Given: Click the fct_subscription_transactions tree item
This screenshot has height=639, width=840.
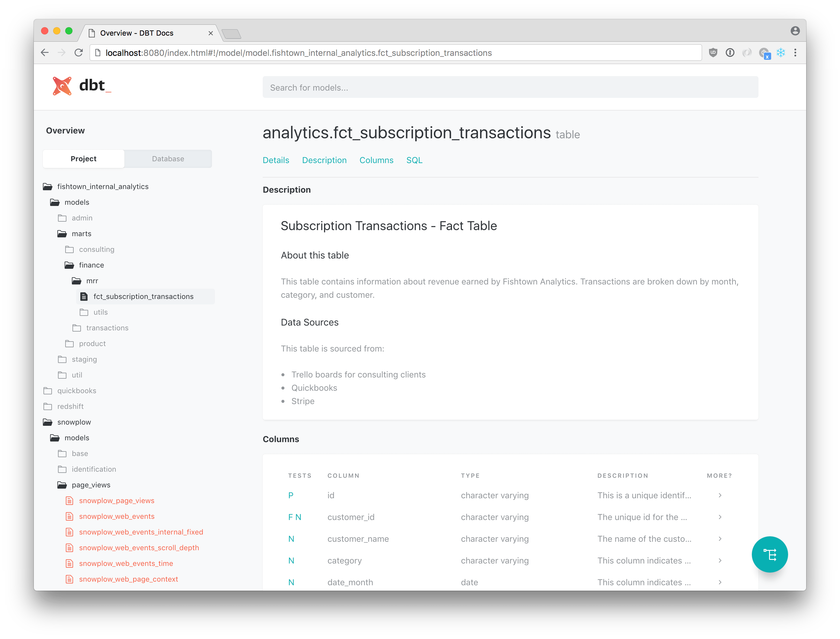Looking at the screenshot, I should tap(144, 296).
